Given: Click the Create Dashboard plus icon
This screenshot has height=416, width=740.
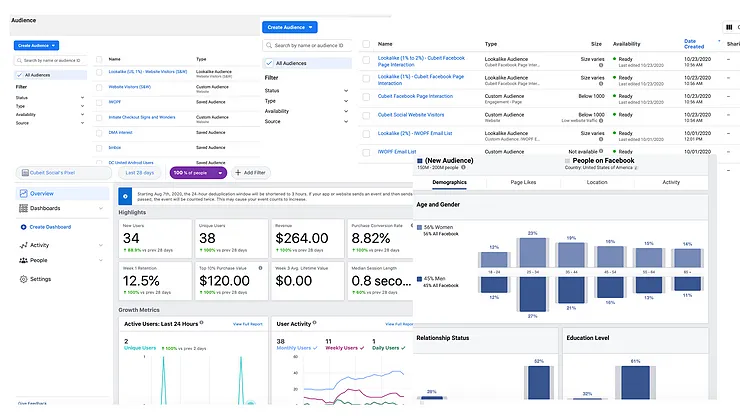Looking at the screenshot, I should point(23,227).
